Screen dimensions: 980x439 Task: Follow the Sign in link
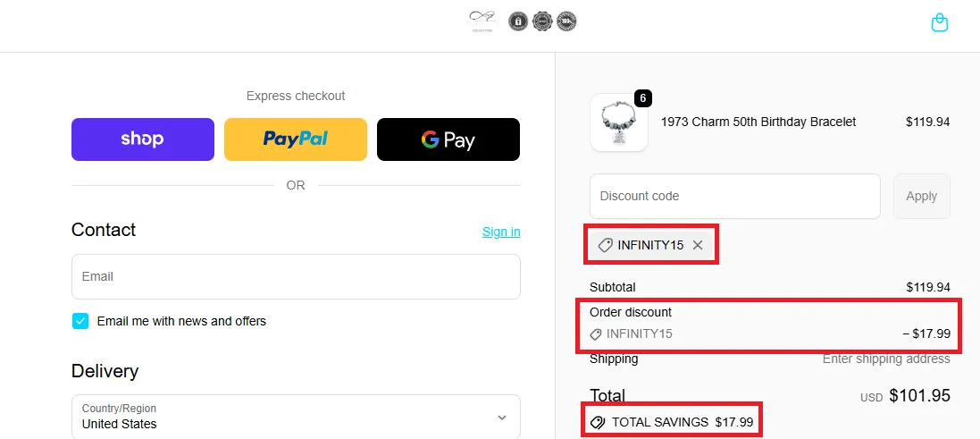point(501,232)
